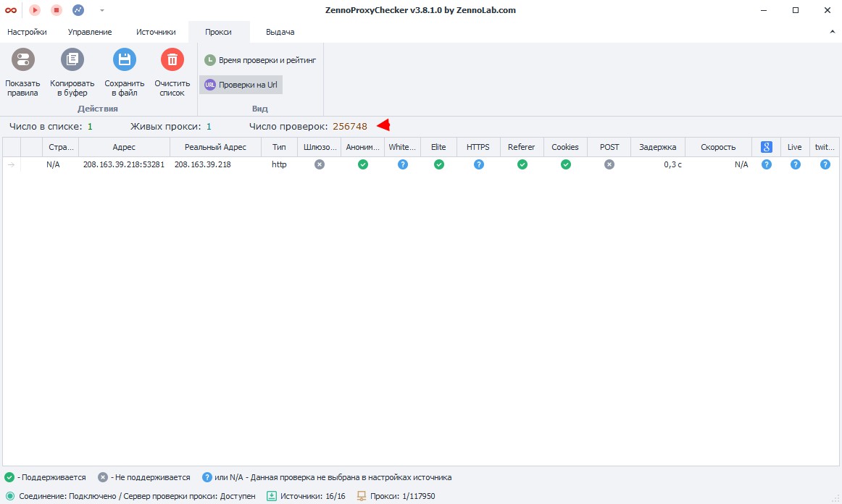Sort by the Адрес column header
The width and height of the screenshot is (842, 504).
124,147
